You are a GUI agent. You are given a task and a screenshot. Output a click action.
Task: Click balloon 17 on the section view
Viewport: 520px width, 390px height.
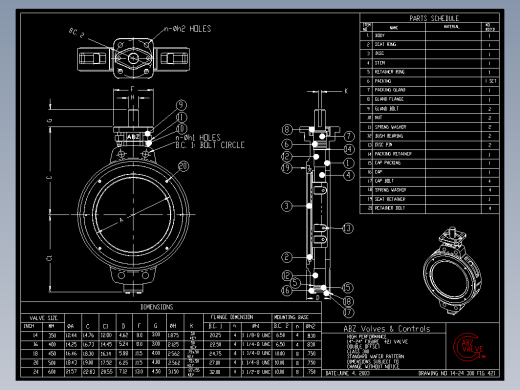click(x=348, y=313)
